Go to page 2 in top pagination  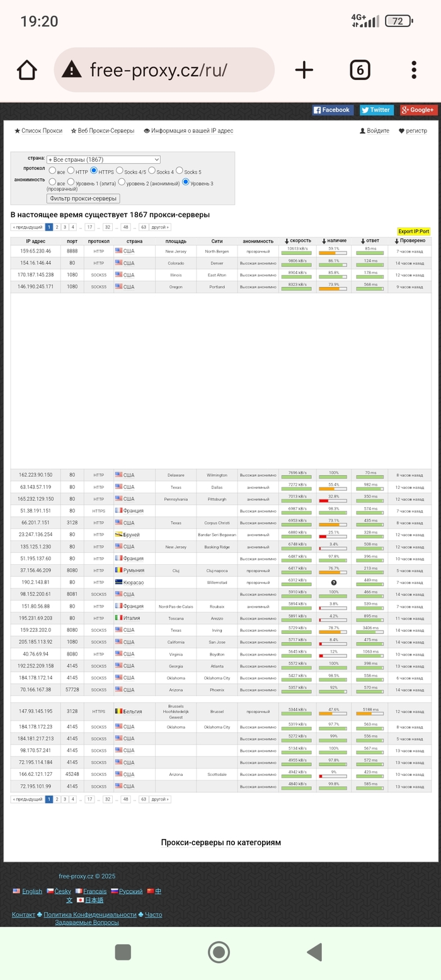pyautogui.click(x=57, y=227)
